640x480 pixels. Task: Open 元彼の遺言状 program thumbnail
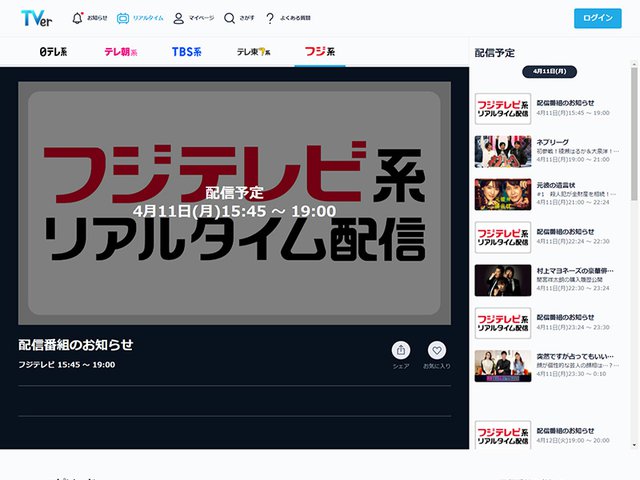pyautogui.click(x=502, y=194)
